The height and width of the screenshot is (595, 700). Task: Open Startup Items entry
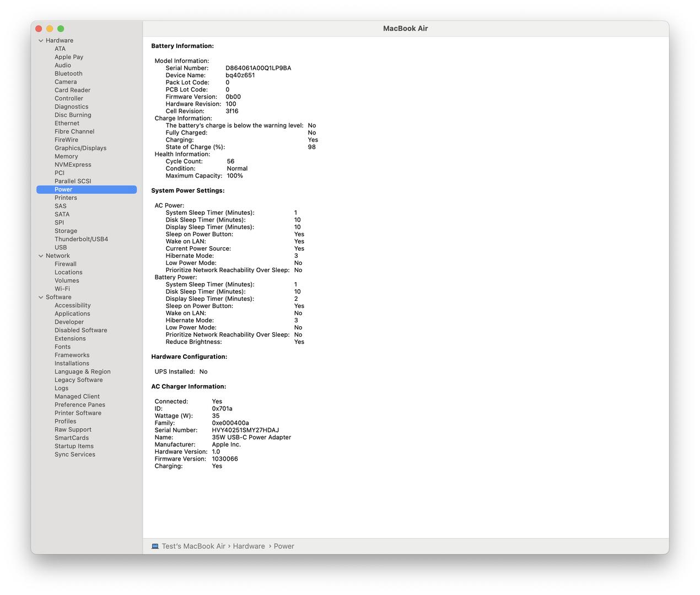tap(74, 446)
